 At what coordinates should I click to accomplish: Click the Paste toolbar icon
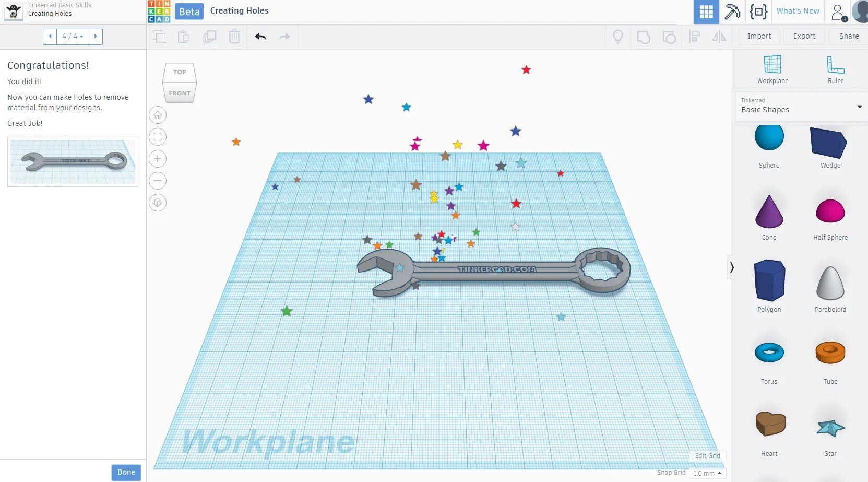pyautogui.click(x=184, y=37)
